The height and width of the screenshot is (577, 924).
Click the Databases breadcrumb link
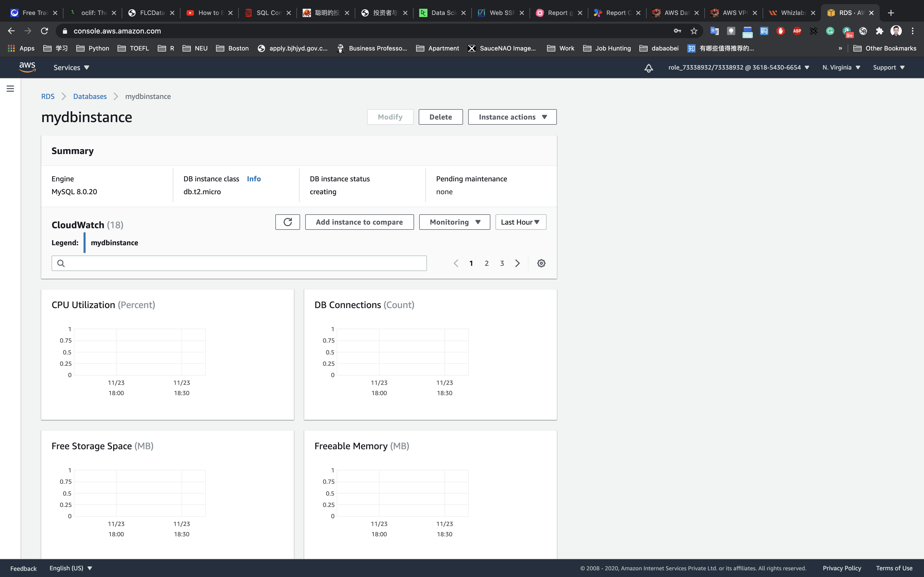click(x=90, y=97)
